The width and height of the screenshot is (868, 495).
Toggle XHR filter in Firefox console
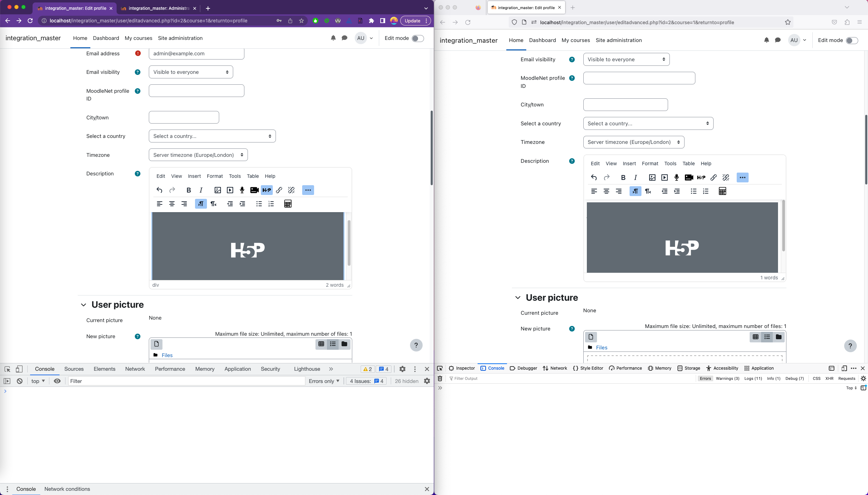829,378
